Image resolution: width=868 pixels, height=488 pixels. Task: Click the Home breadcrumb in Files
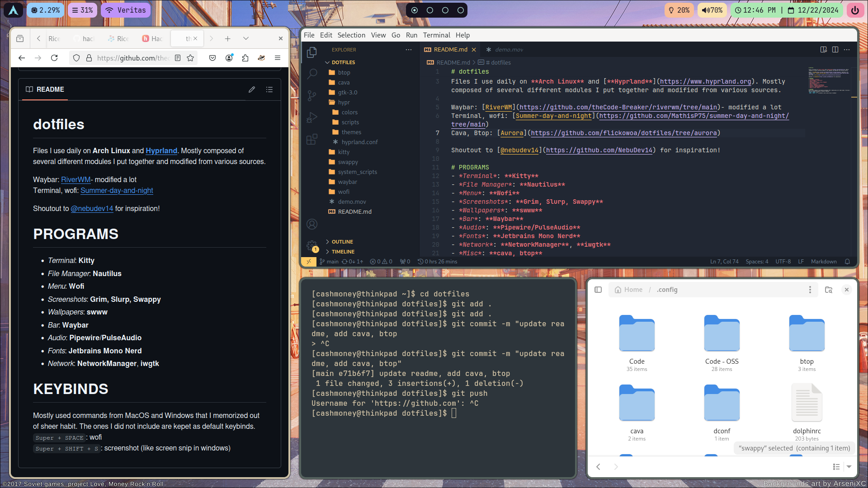[628, 290]
